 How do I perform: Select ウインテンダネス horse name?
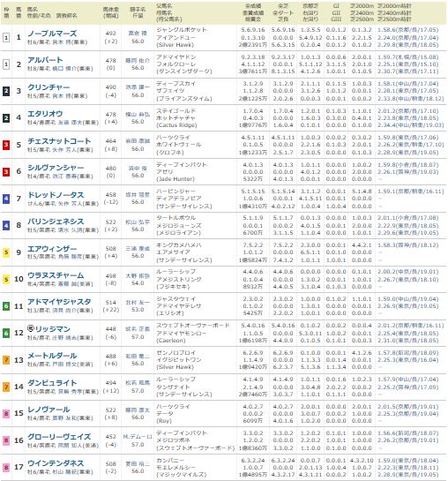(x=56, y=463)
